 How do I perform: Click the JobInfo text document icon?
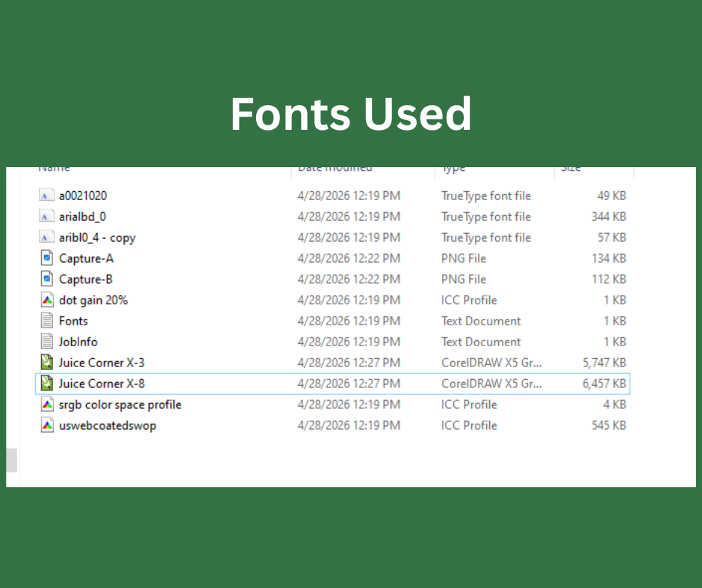tap(47, 342)
